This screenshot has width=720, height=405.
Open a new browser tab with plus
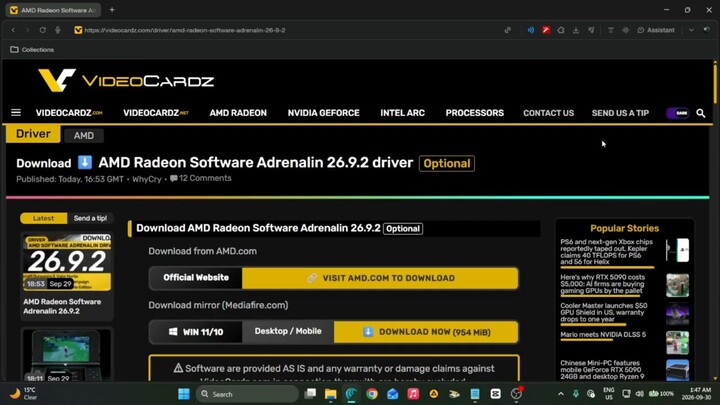pyautogui.click(x=112, y=10)
